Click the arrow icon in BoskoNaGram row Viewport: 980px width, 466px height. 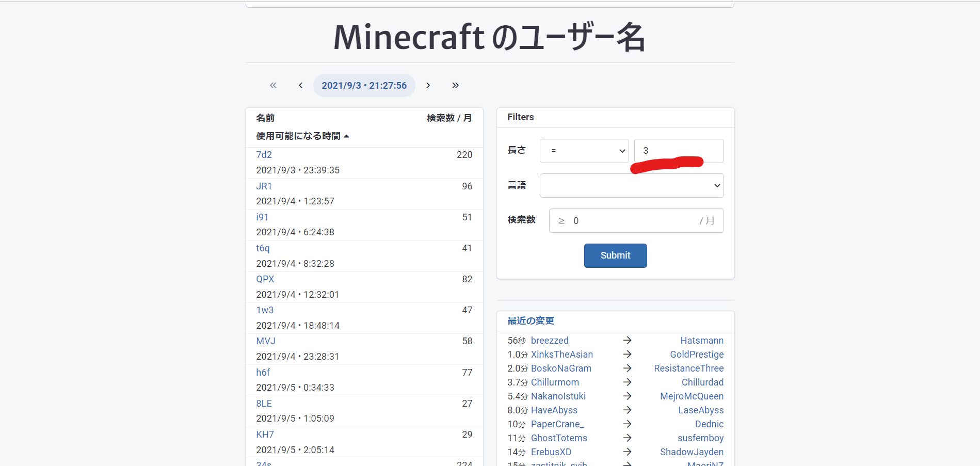627,368
